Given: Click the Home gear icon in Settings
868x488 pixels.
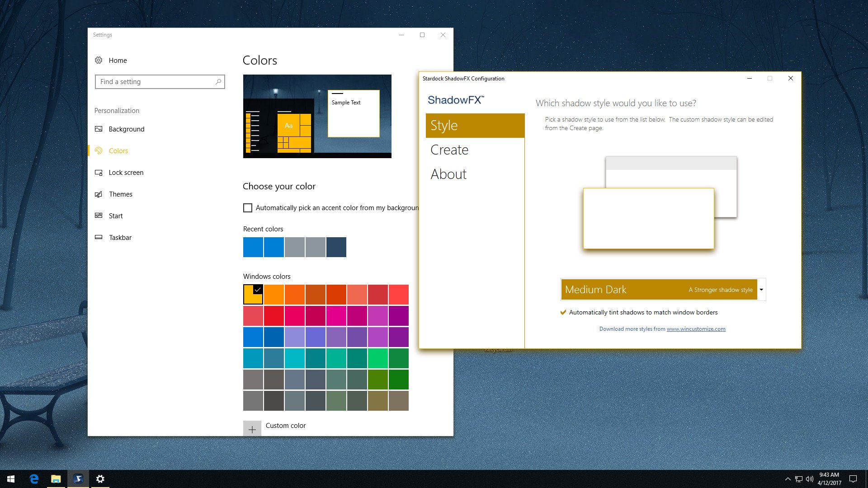Looking at the screenshot, I should [99, 60].
